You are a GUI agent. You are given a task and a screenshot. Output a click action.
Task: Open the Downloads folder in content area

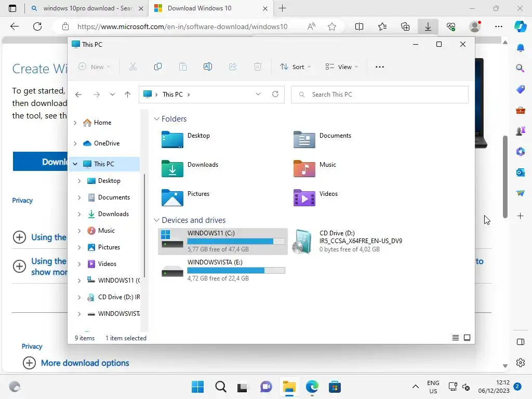point(190,169)
